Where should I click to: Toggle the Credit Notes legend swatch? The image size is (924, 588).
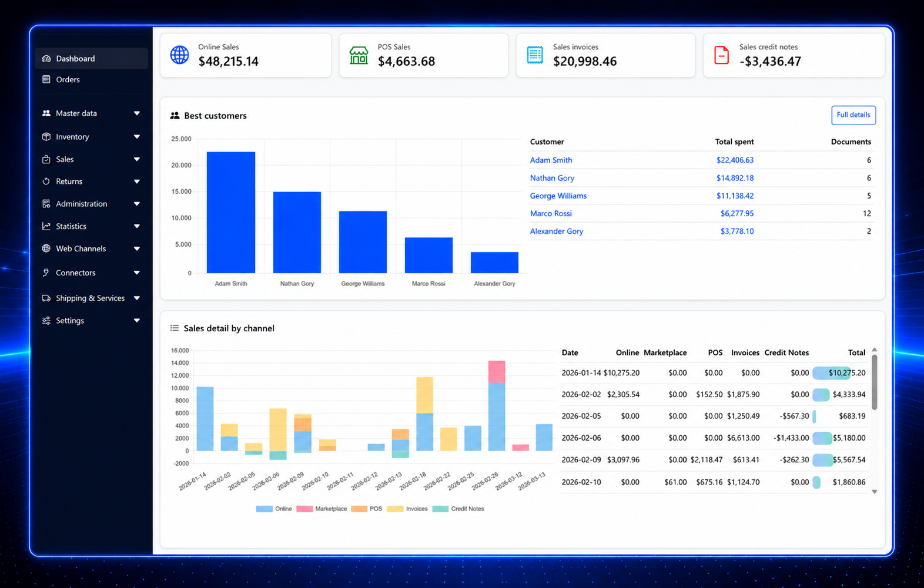(440, 509)
